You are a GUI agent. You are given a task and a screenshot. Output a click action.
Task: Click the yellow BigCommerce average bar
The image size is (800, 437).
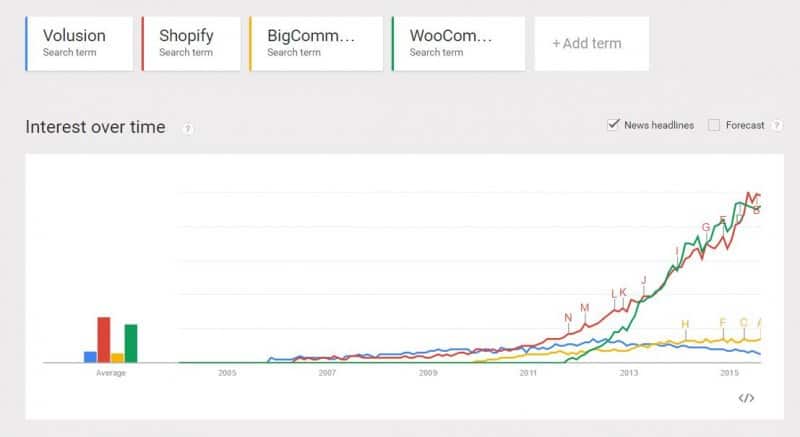pyautogui.click(x=117, y=358)
